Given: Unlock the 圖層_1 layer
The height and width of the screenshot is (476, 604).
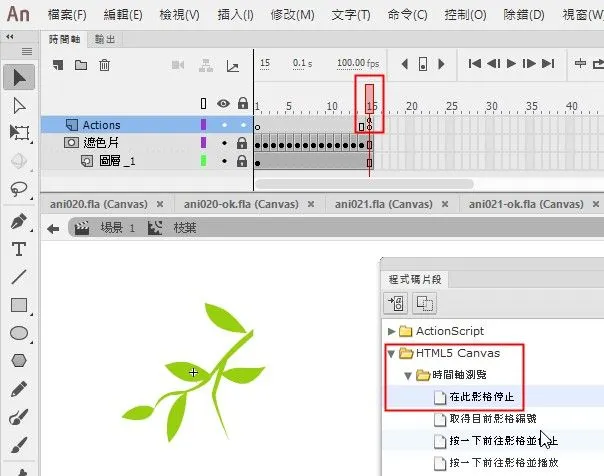Looking at the screenshot, I should point(242,161).
